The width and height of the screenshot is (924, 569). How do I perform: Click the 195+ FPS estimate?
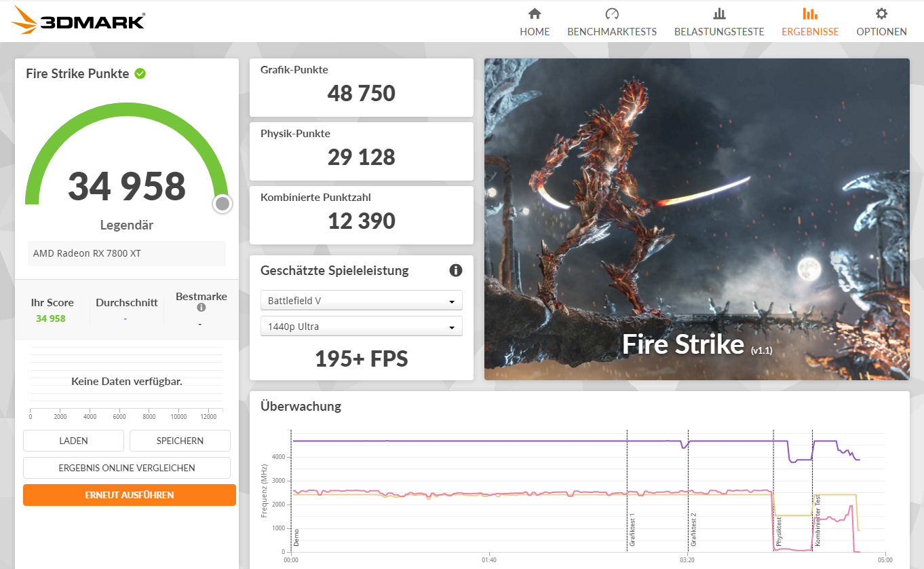tap(362, 359)
